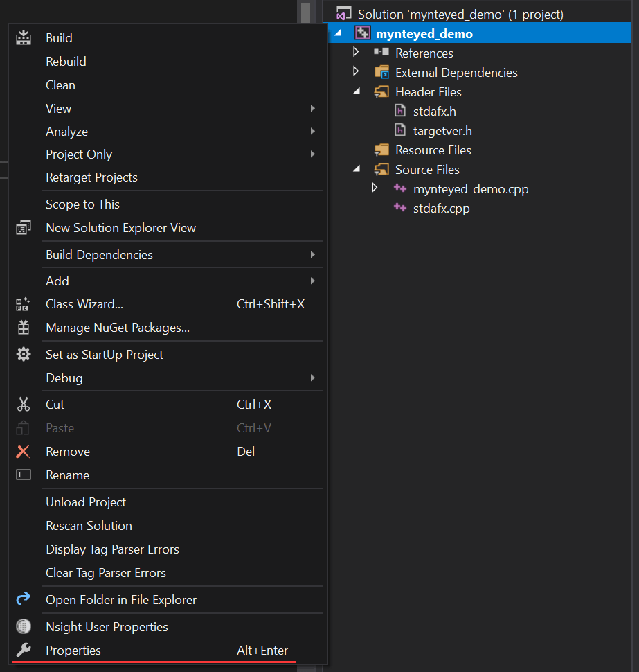Click the Class Wizard icon

(23, 304)
